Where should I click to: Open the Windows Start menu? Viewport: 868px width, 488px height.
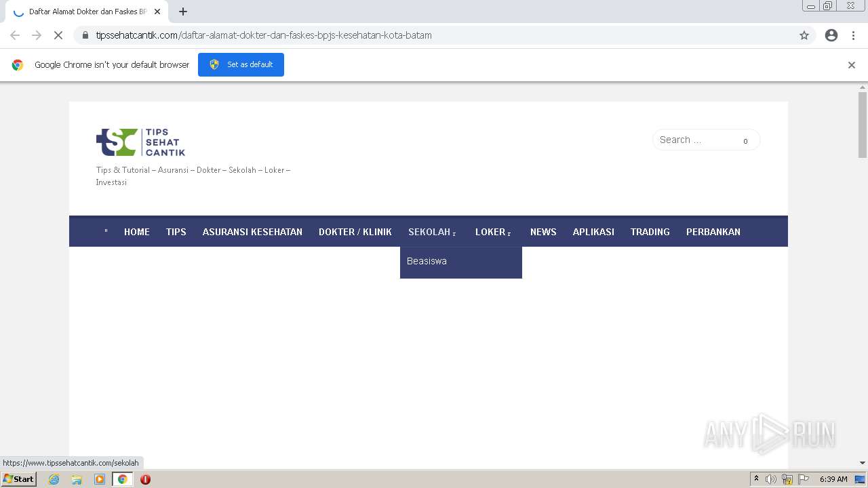tap(19, 479)
